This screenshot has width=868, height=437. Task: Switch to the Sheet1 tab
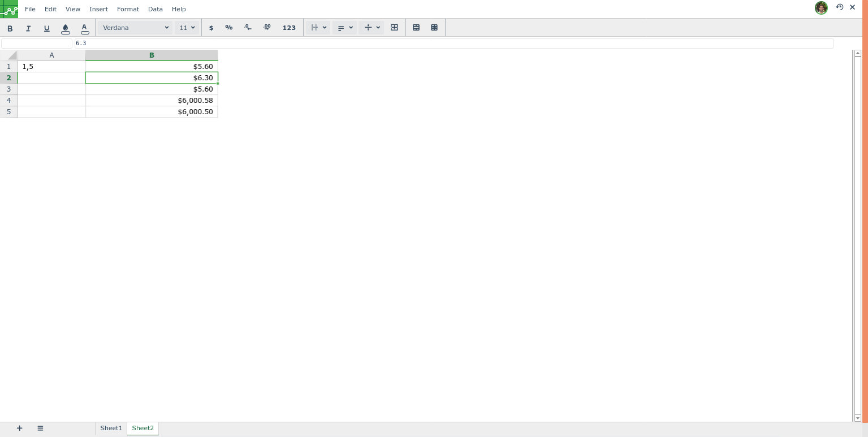111,429
